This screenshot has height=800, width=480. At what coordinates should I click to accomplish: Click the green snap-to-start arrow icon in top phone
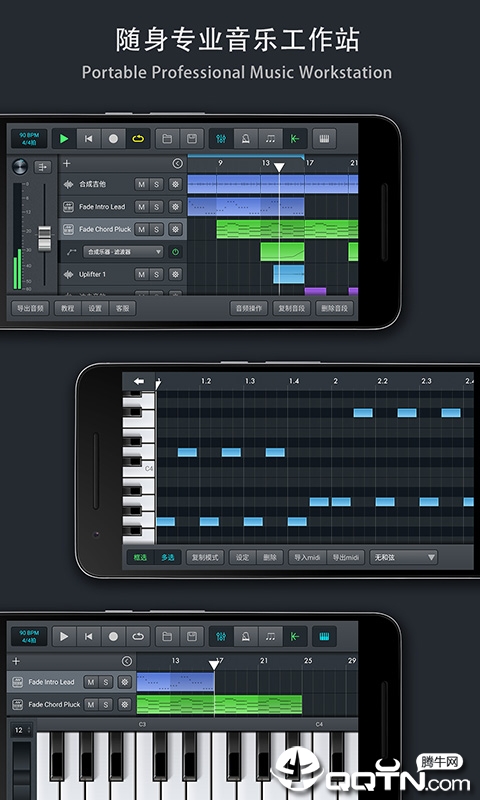click(x=295, y=139)
